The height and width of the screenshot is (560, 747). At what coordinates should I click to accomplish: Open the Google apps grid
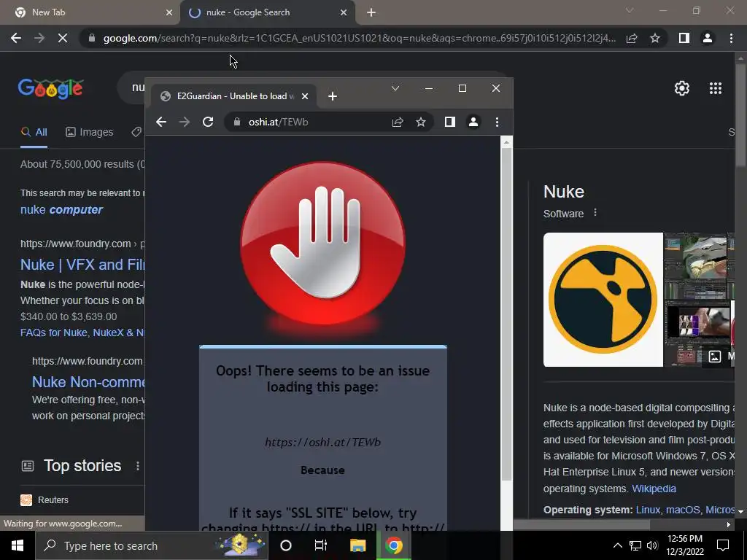716,88
